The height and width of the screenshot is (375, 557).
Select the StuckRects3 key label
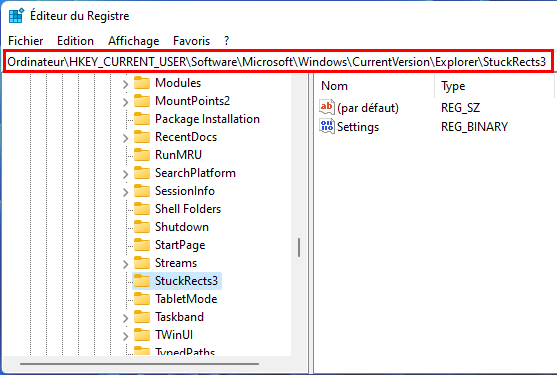186,281
